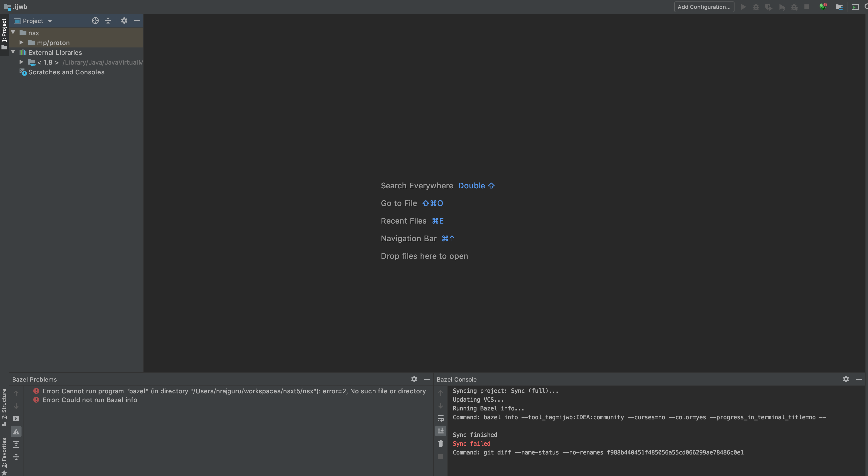This screenshot has height=476, width=868.
Task: Clear the Bazel Console using the trash icon
Action: point(440,444)
